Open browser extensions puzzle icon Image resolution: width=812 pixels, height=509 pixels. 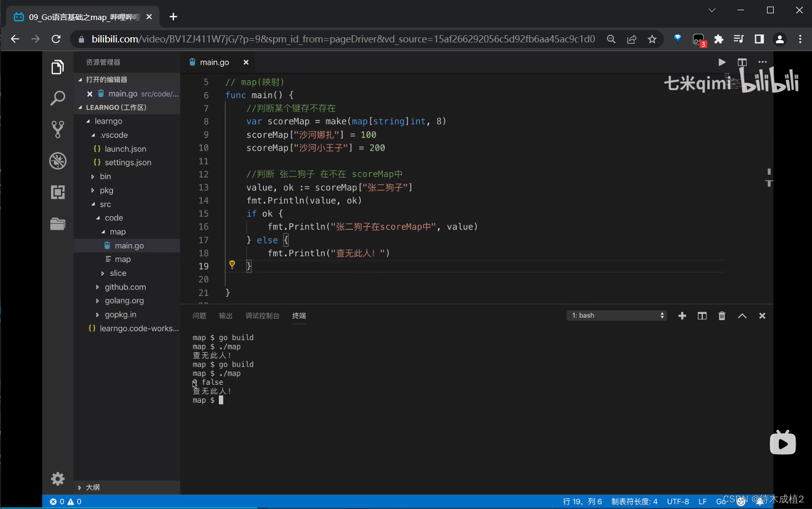[x=719, y=39]
